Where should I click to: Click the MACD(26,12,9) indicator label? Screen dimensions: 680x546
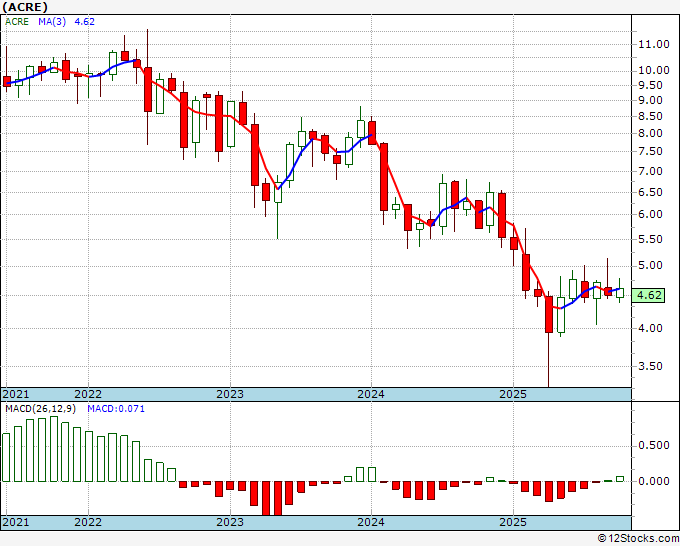point(40,409)
